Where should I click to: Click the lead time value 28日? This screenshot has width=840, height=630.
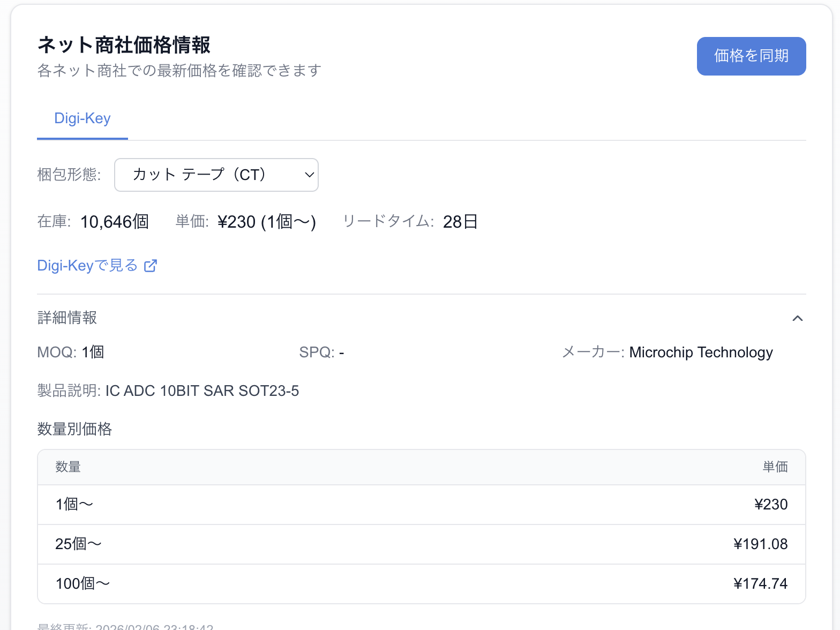tap(460, 222)
